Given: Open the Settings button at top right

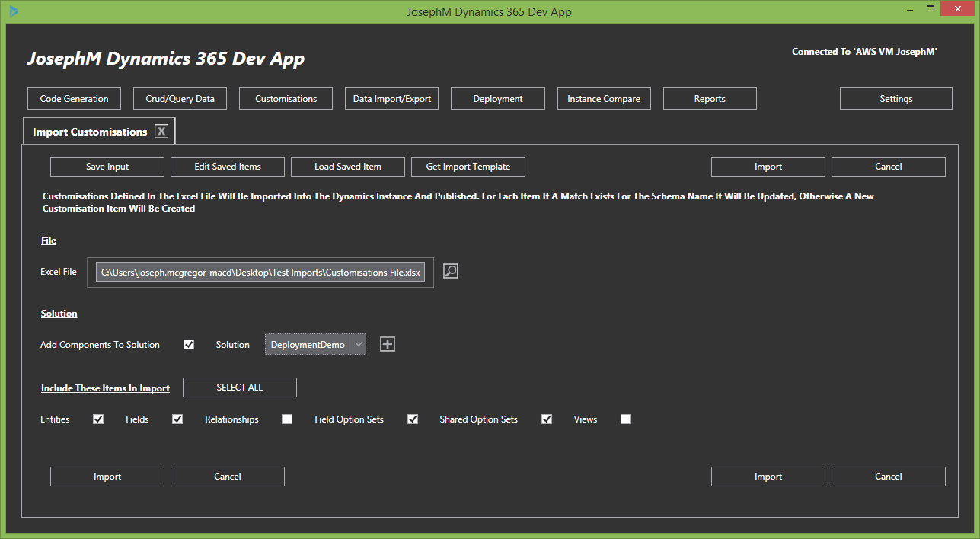Looking at the screenshot, I should tap(896, 99).
